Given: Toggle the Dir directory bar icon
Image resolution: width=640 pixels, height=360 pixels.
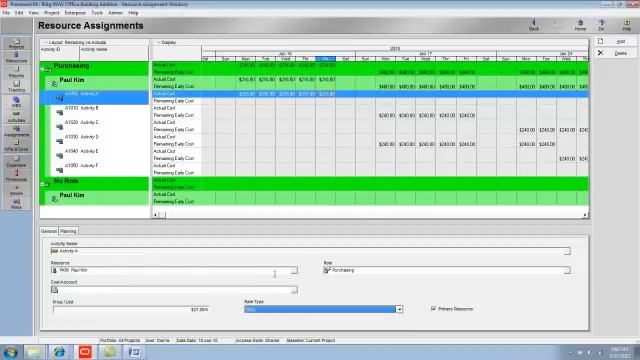Looking at the screenshot, I should (602, 25).
